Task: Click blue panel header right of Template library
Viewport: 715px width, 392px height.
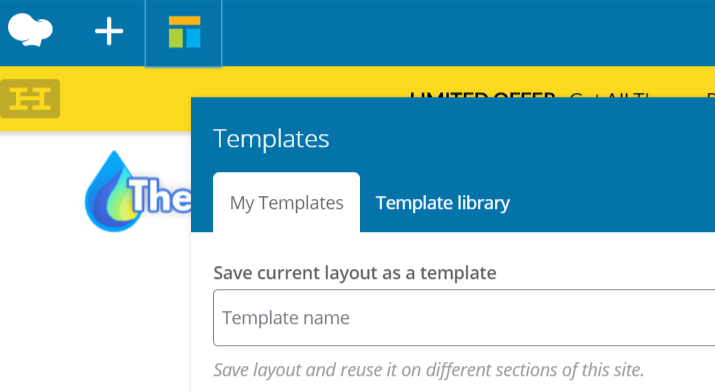Action: (x=612, y=203)
